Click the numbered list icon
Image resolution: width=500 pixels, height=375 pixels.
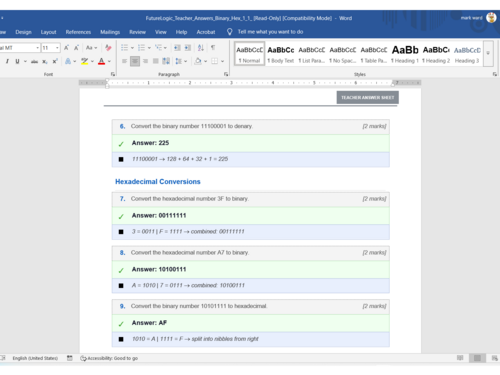pyautogui.click(x=141, y=48)
